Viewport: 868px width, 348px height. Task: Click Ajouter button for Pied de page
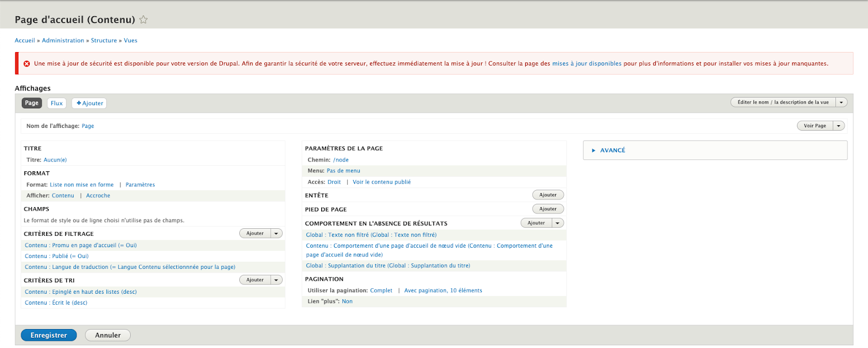coord(547,209)
